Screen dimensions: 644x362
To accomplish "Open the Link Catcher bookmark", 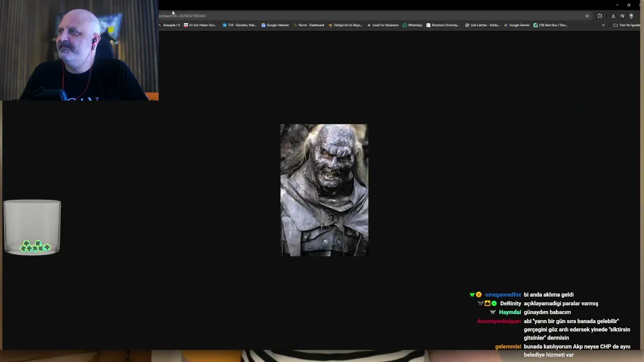I will click(x=482, y=25).
